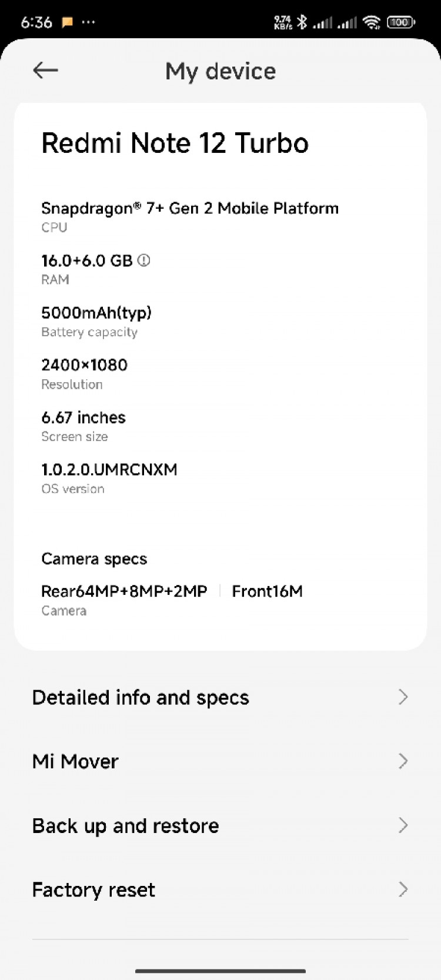The image size is (441, 980).
Task: Tap the Factory reset chevron arrow
Action: pos(403,889)
